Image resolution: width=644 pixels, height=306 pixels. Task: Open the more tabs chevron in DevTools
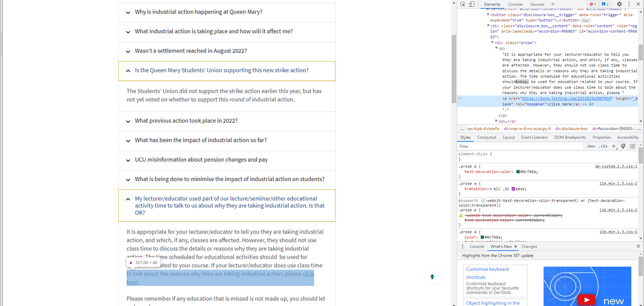tap(552, 4)
